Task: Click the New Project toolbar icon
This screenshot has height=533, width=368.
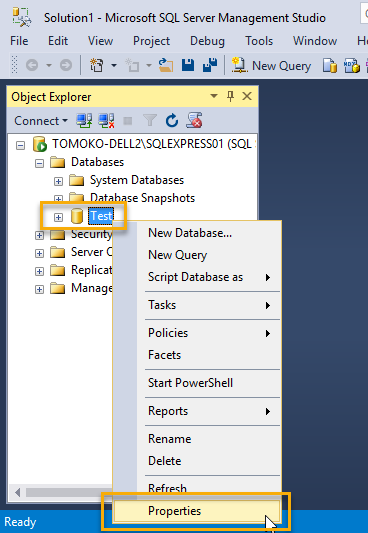Action: (97, 65)
